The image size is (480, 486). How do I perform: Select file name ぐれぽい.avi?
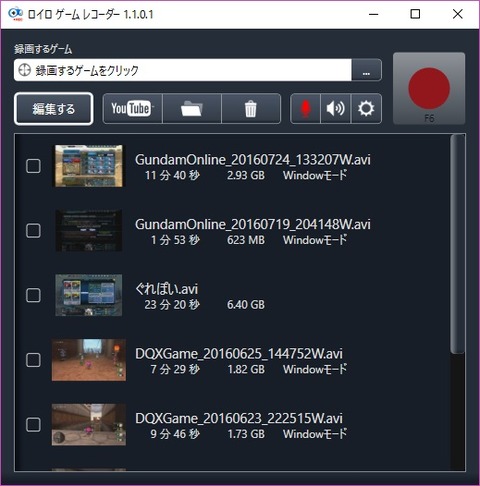[166, 289]
